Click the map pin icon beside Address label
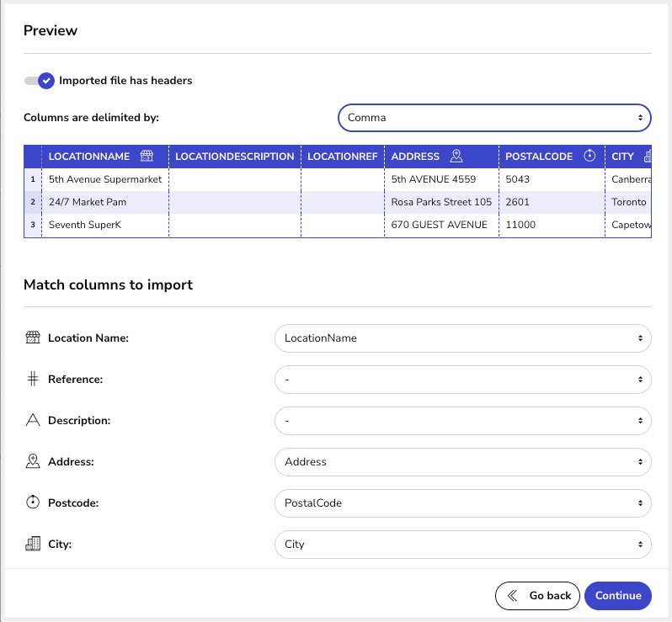Image resolution: width=672 pixels, height=622 pixels. tap(33, 461)
